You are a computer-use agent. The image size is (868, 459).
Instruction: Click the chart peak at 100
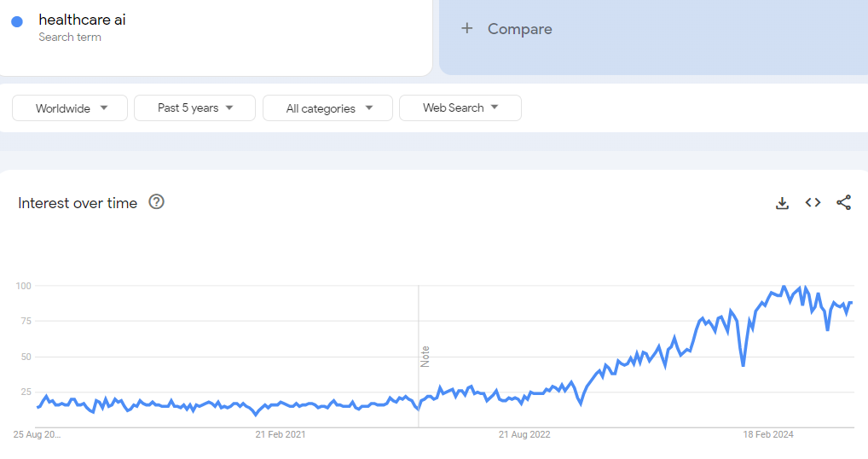(x=784, y=287)
